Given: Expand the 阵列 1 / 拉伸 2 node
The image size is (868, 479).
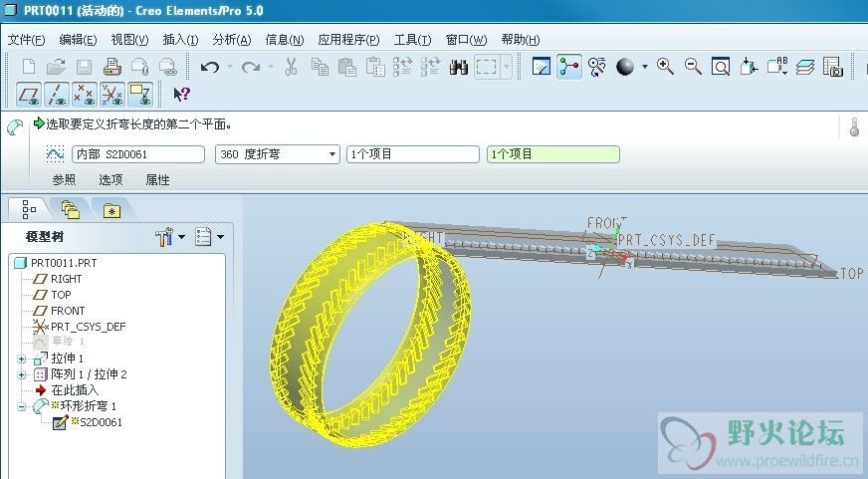Looking at the screenshot, I should pos(21,374).
